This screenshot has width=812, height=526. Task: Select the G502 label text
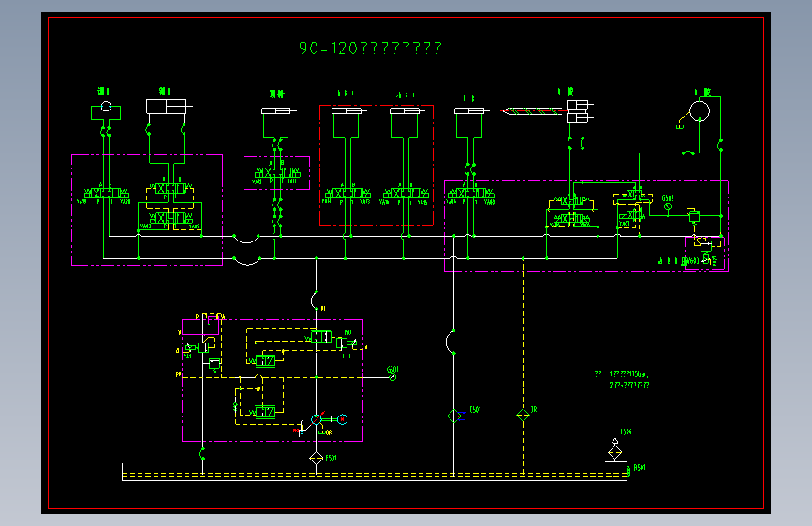(x=668, y=198)
